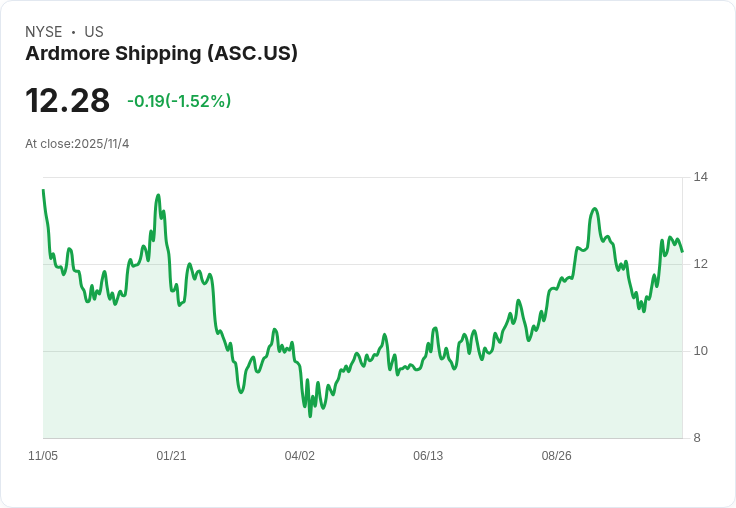Click the 01/21 date on x-axis
Image resolution: width=736 pixels, height=508 pixels.
(x=171, y=456)
